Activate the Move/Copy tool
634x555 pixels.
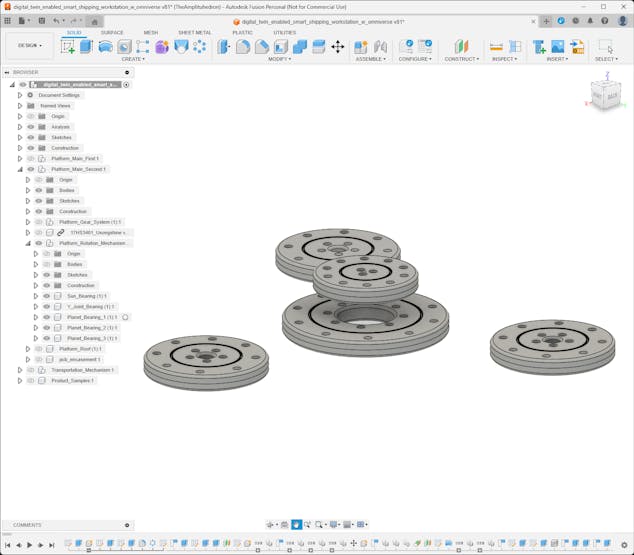pos(337,46)
